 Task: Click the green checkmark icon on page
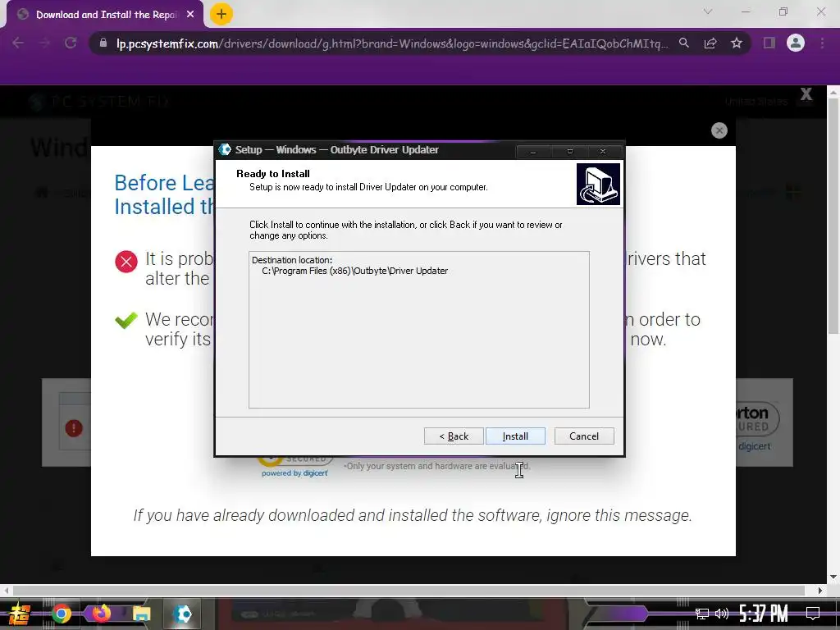click(126, 320)
